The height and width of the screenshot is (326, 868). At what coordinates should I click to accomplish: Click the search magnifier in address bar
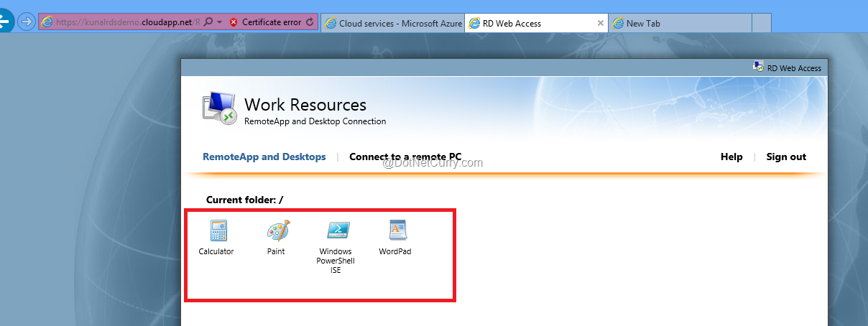coord(208,22)
